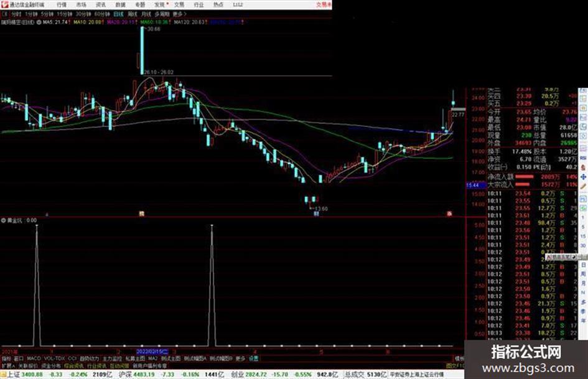Open the 新用户福利专享 link
The image size is (588, 379).
click(x=149, y=365)
